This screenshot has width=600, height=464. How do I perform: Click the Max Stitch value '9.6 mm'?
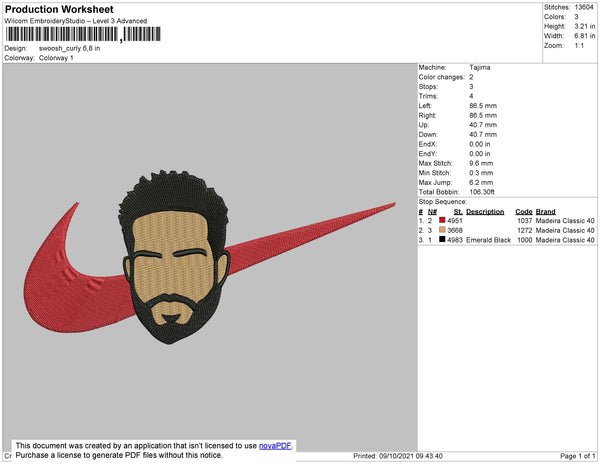[x=481, y=163]
